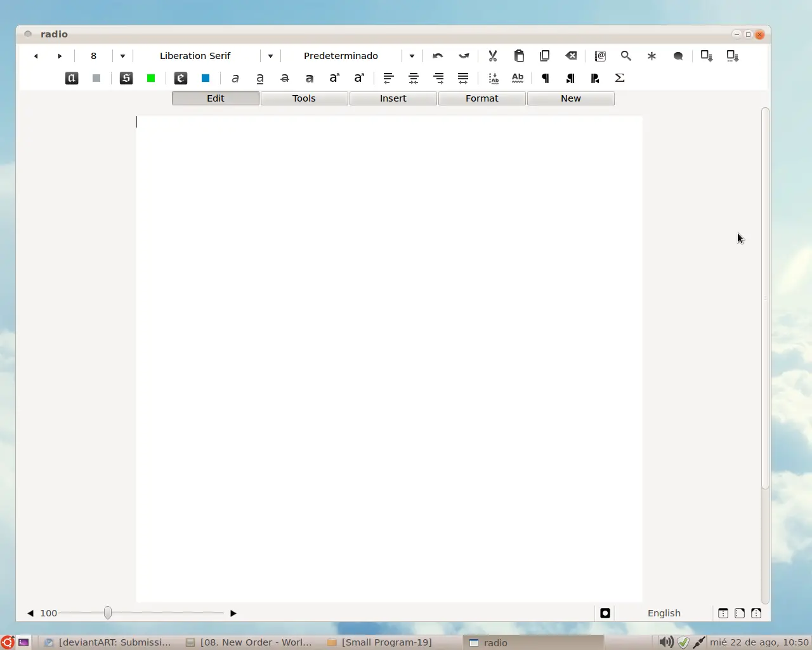
Task: Click the blackletter 'a' font color icon
Action: [x=72, y=78]
